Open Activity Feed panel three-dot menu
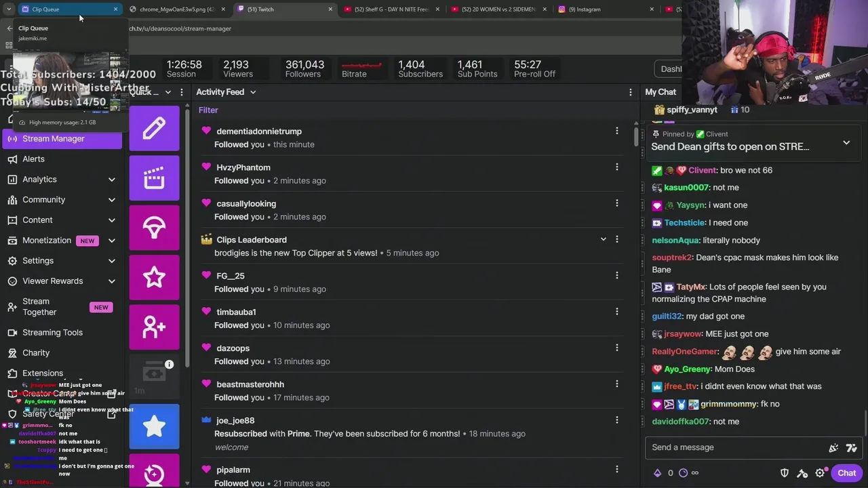868x488 pixels. point(630,92)
